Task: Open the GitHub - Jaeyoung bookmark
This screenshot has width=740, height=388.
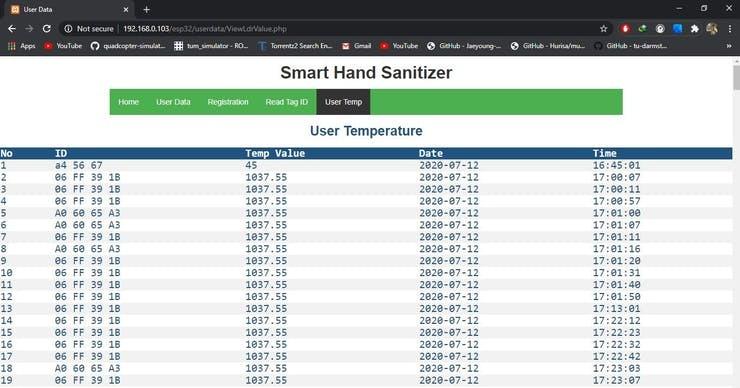Action: coord(464,46)
